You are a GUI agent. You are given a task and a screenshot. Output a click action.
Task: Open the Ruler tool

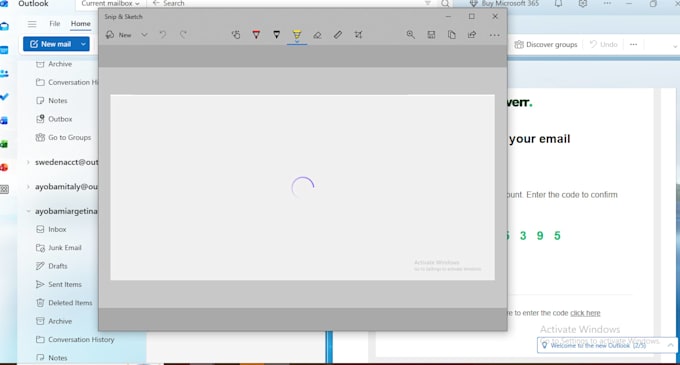[338, 35]
